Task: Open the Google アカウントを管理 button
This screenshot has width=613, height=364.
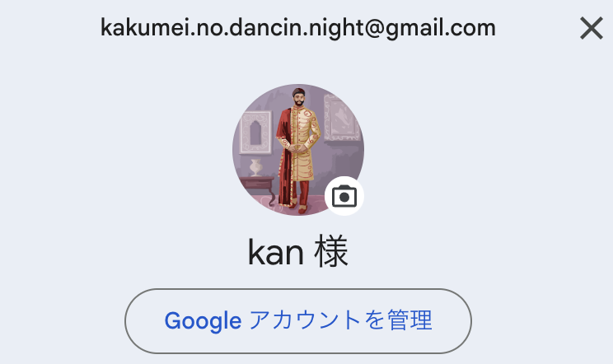Action: (x=298, y=321)
